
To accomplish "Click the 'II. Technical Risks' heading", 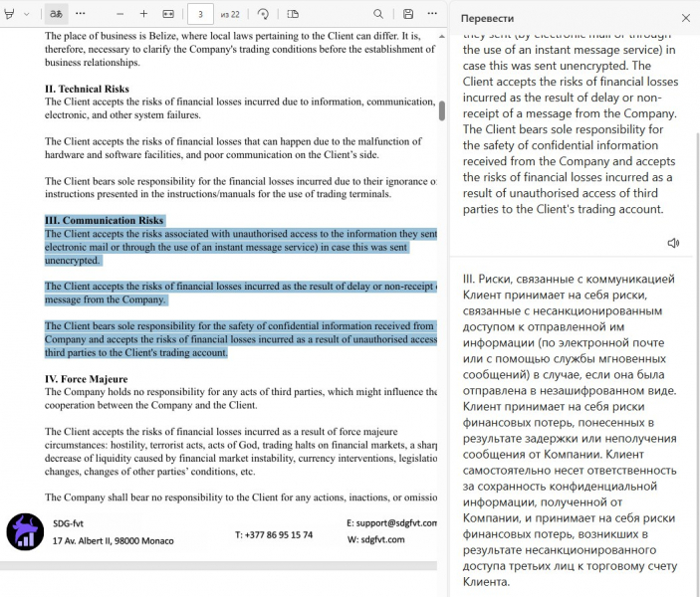I will 87,89.
